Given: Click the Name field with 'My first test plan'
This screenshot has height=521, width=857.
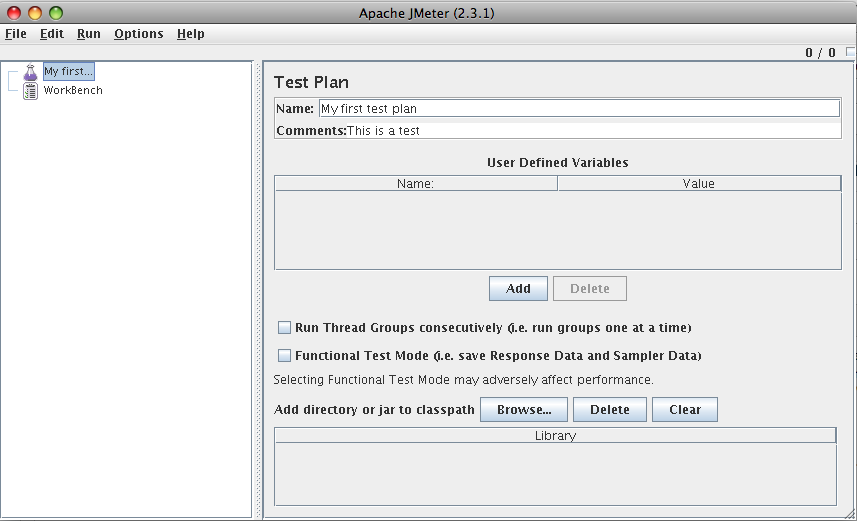Looking at the screenshot, I should [579, 108].
